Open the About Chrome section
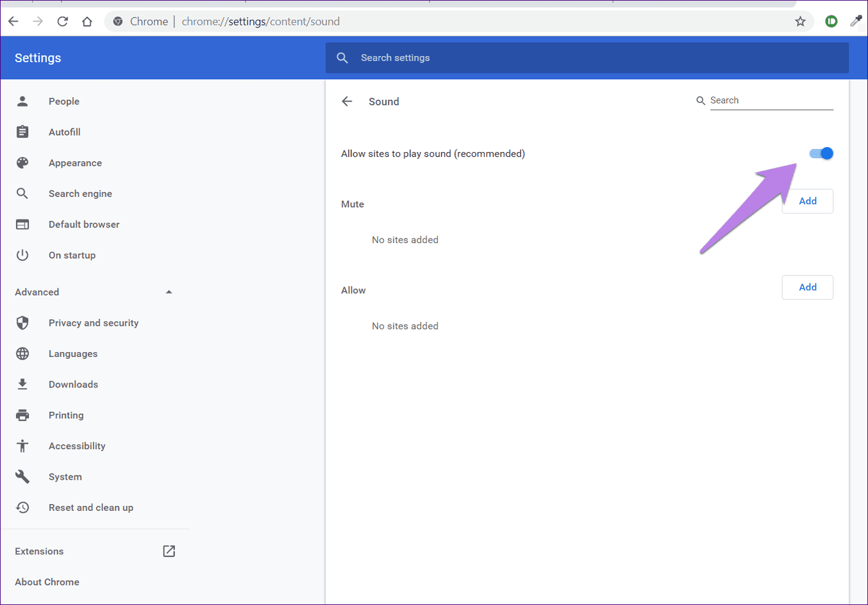This screenshot has width=868, height=605. coord(47,581)
